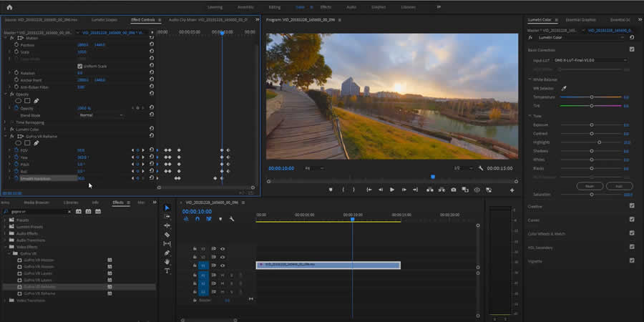Disable the Basic Correction checkbox
The height and width of the screenshot is (322, 644).
[631, 49]
